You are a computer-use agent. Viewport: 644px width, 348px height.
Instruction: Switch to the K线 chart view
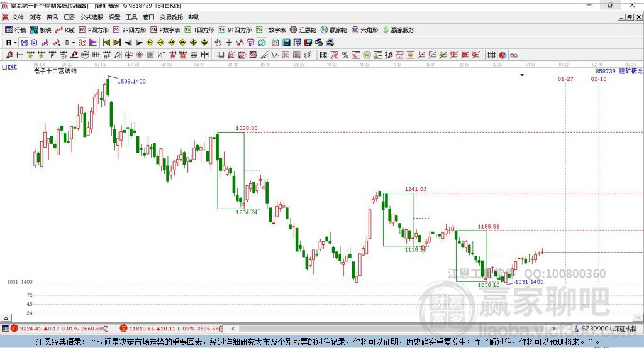click(65, 30)
